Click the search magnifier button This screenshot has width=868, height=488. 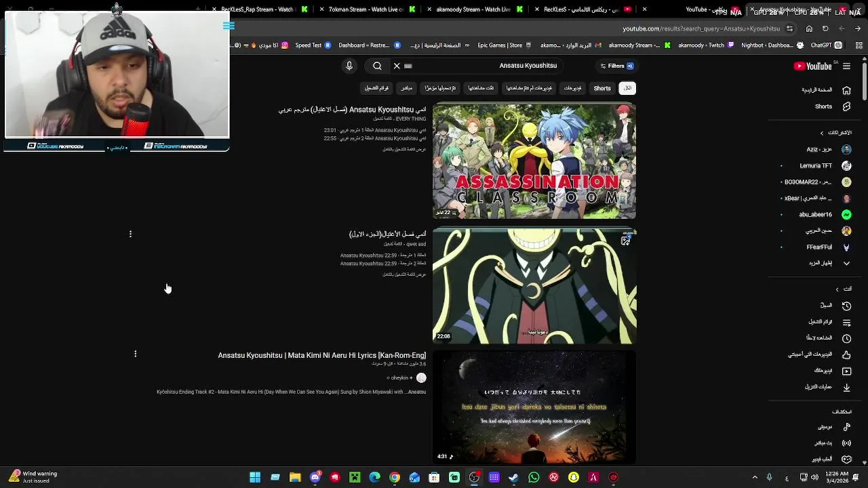pos(377,66)
